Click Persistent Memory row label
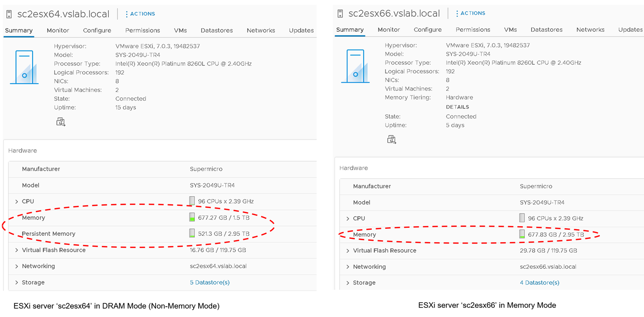 [x=49, y=234]
